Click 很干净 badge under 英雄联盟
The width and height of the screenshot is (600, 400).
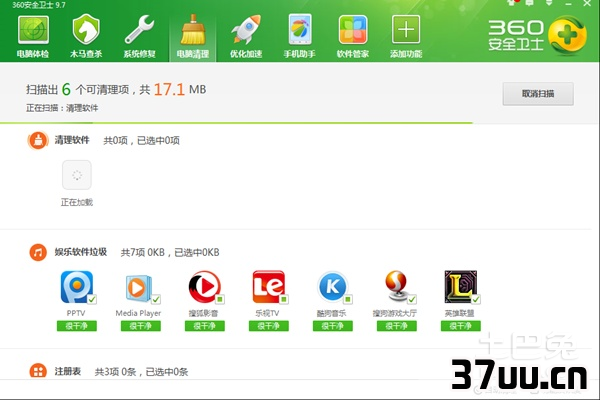tap(461, 326)
